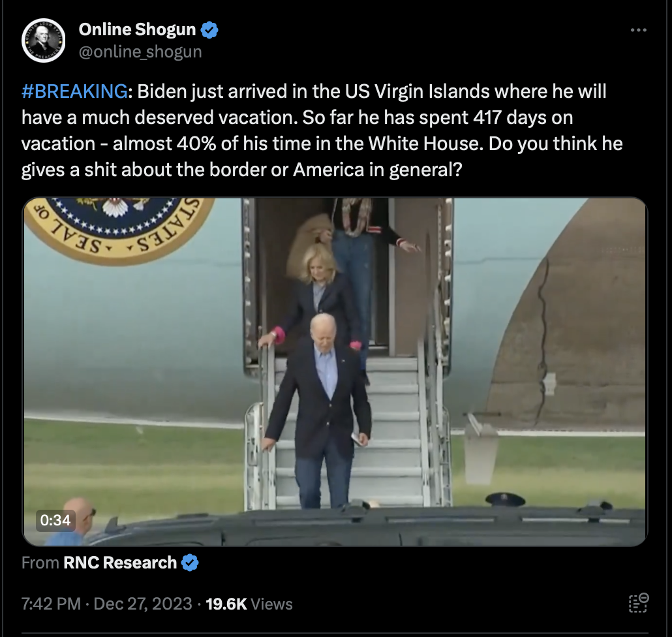Screen dimensions: 672x637
Task: Open the three-dot more options menu
Action: (x=638, y=30)
